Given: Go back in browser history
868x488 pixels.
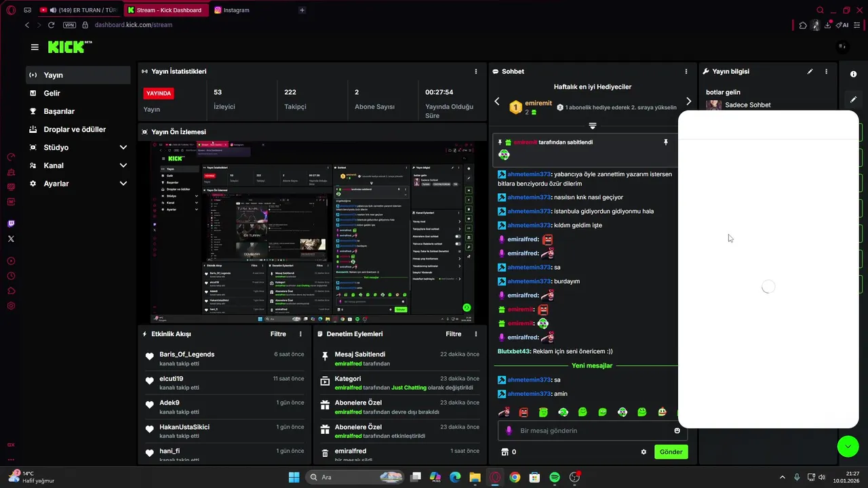Looking at the screenshot, I should (x=27, y=25).
